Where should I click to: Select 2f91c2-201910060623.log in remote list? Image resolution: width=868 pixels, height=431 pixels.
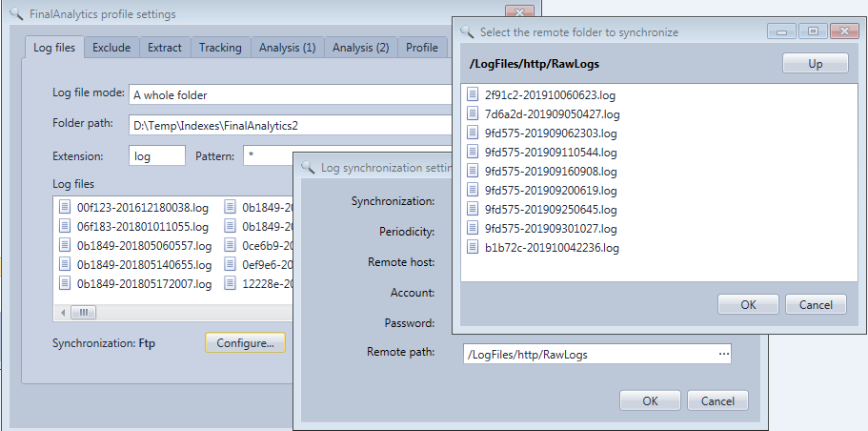pyautogui.click(x=550, y=94)
